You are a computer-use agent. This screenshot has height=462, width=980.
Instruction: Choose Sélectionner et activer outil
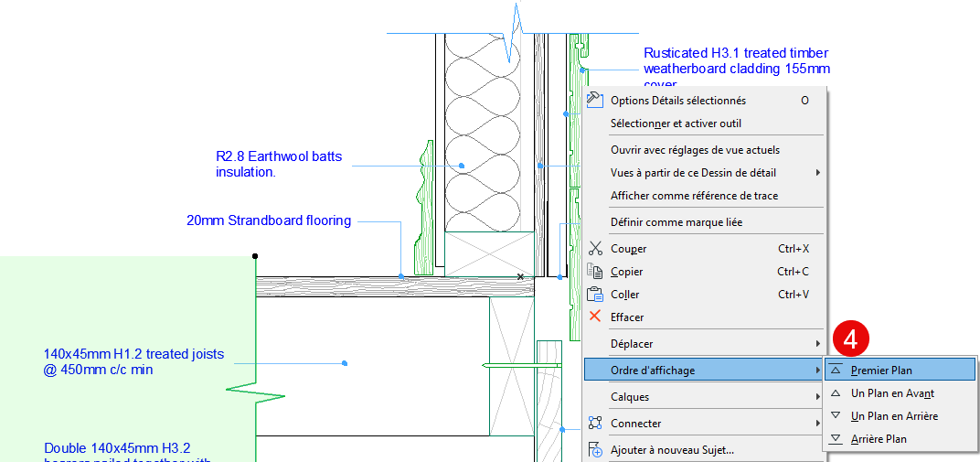pyautogui.click(x=704, y=124)
